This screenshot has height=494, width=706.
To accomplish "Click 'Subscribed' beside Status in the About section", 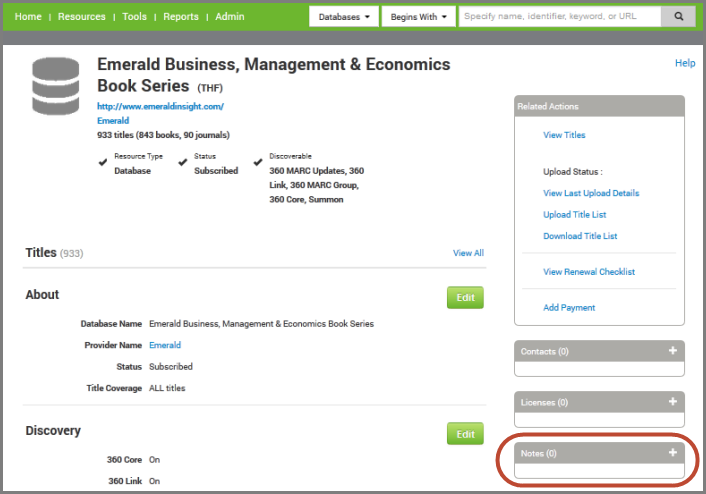I will (x=171, y=367).
